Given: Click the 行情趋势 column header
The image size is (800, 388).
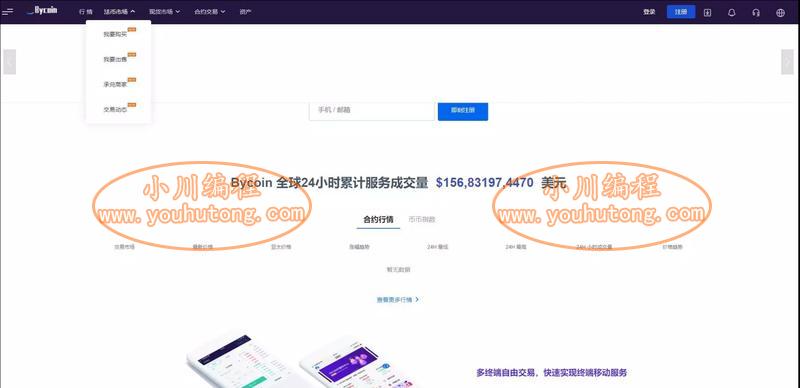Looking at the screenshot, I should pyautogui.click(x=672, y=247).
